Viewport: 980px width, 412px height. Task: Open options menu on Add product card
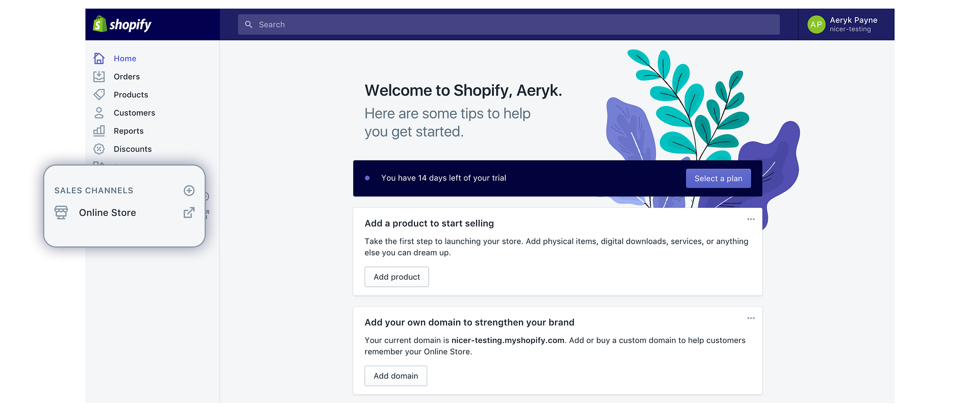click(x=751, y=219)
